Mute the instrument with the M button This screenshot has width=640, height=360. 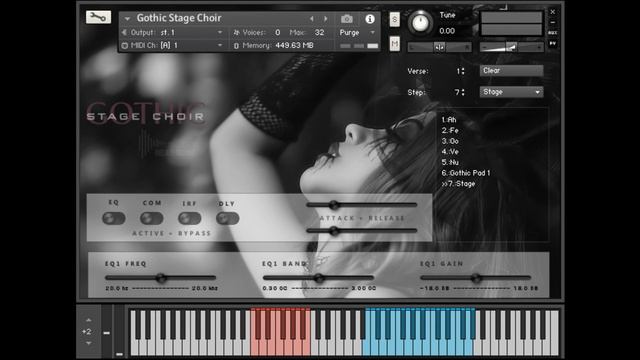[395, 43]
